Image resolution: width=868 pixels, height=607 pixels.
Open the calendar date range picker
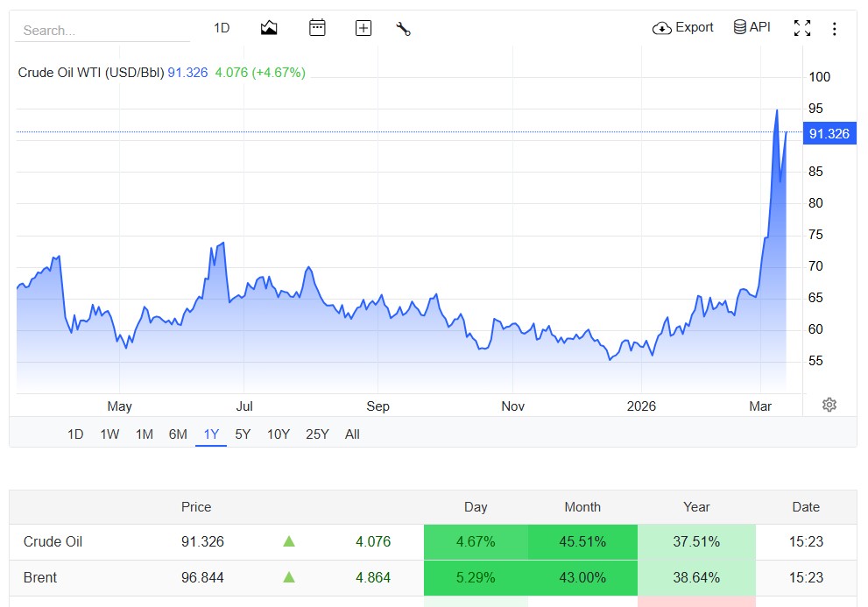pyautogui.click(x=317, y=28)
